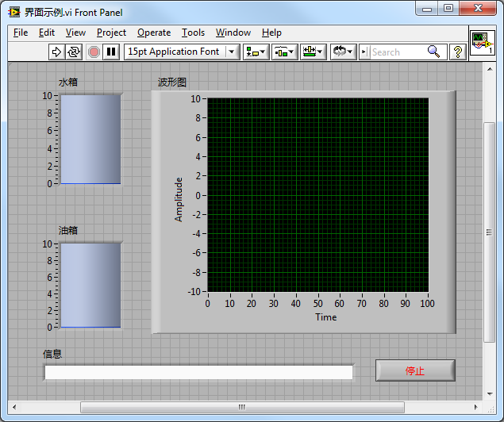Open the Resize Objects dropdown

pos(313,52)
